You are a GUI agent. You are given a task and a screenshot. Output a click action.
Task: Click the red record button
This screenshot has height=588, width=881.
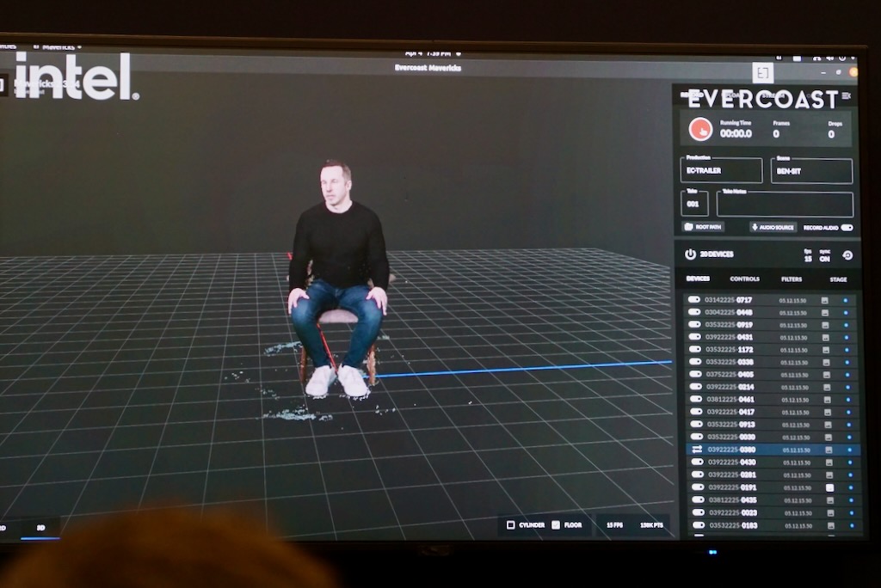pyautogui.click(x=700, y=129)
